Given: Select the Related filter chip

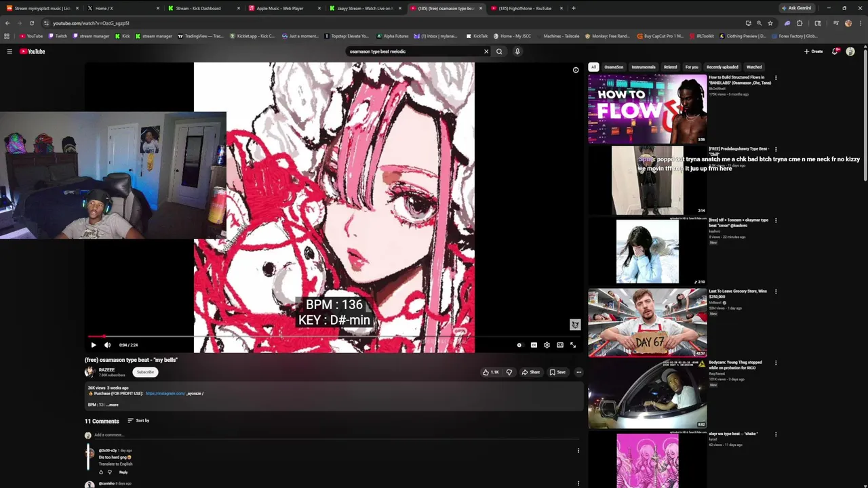Looking at the screenshot, I should pyautogui.click(x=671, y=67).
